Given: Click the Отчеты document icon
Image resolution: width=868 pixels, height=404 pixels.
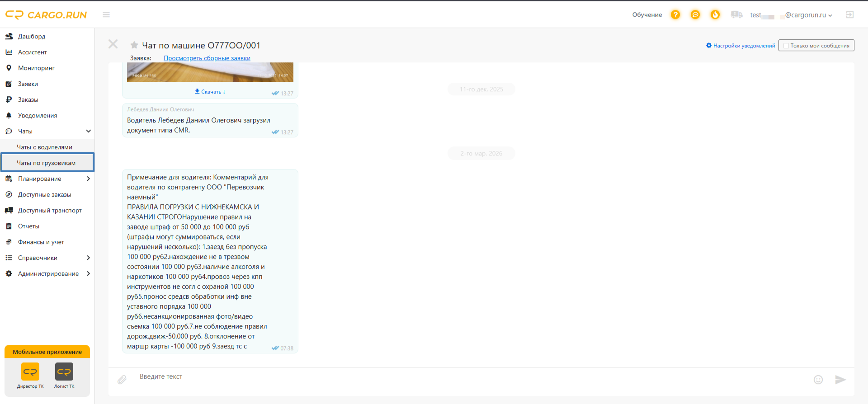Looking at the screenshot, I should 9,226.
